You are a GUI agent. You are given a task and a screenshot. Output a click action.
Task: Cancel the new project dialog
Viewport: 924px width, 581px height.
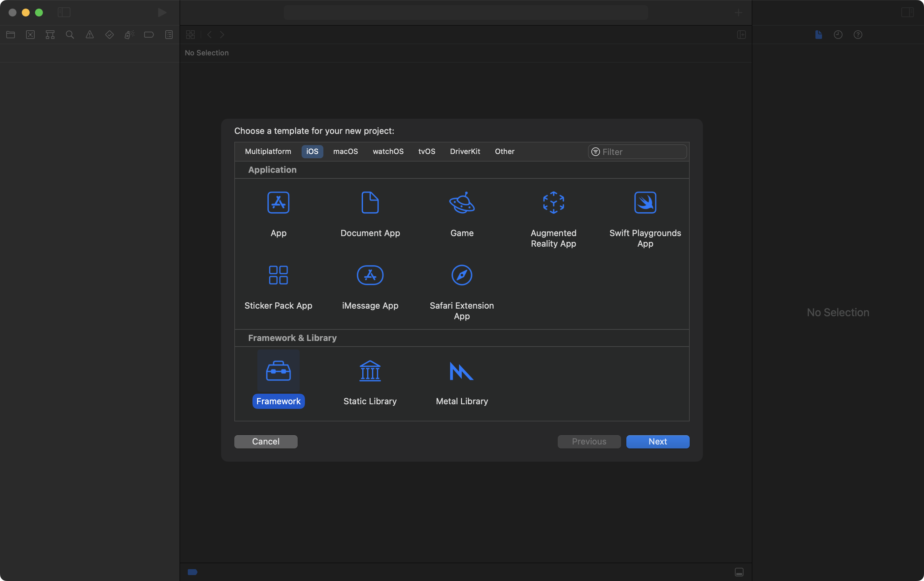(266, 442)
